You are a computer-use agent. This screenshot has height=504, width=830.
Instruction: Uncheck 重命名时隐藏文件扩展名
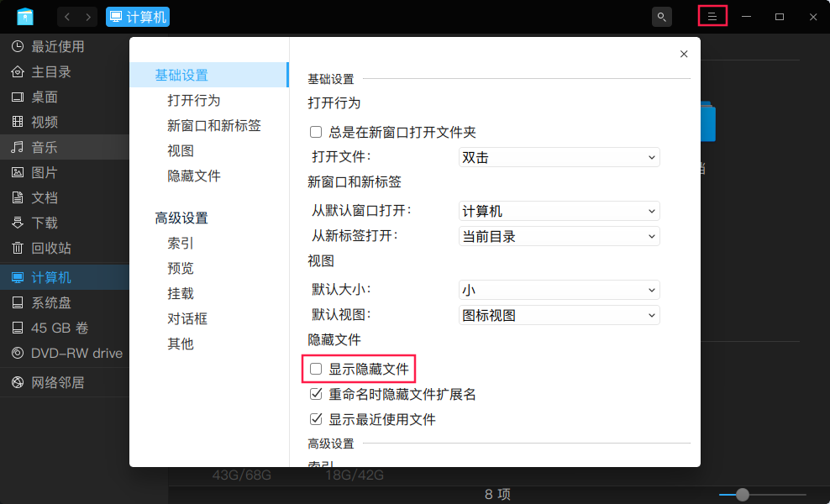pyautogui.click(x=316, y=394)
